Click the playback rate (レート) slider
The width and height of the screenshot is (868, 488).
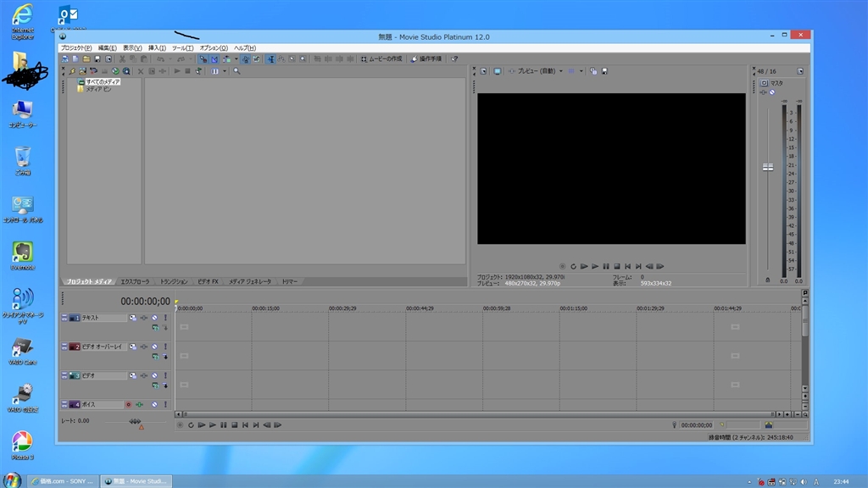click(x=135, y=422)
